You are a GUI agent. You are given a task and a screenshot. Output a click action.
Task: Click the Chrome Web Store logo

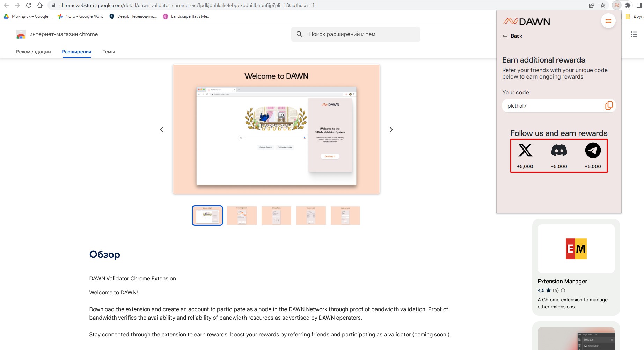[x=21, y=34]
